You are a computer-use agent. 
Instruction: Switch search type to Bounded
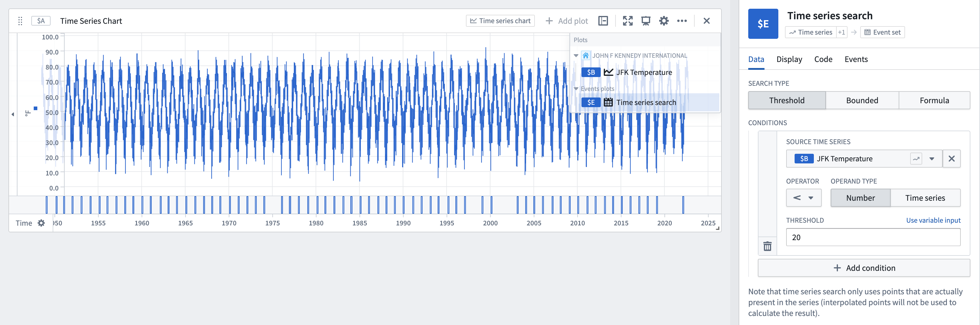pos(862,100)
